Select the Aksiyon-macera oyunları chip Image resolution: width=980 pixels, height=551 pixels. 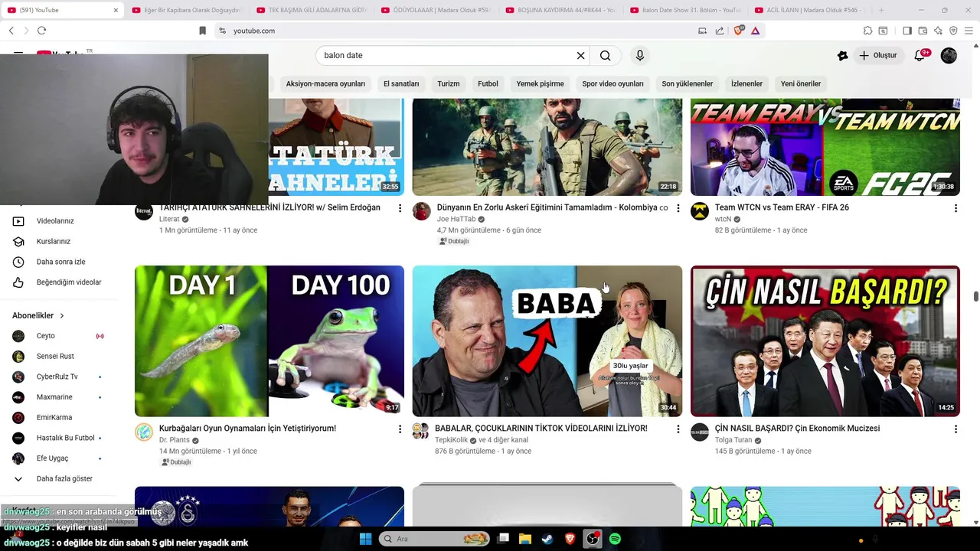[325, 83]
